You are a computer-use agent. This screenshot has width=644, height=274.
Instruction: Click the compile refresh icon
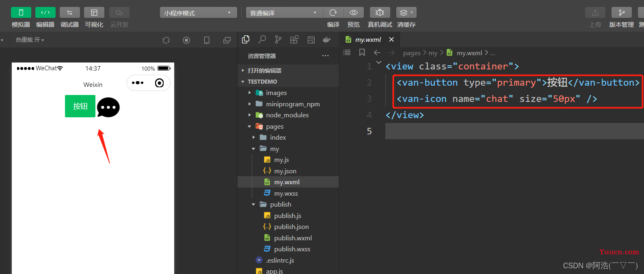pos(333,13)
